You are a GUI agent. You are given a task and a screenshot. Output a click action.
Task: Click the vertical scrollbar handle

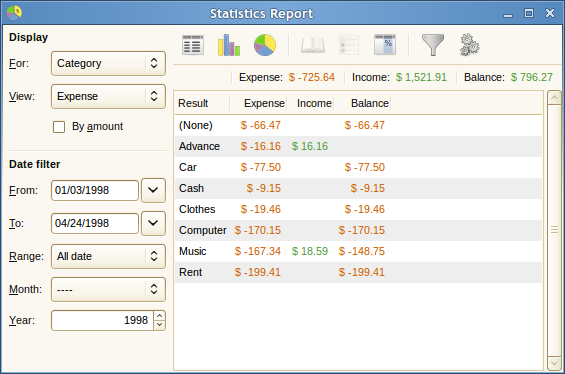(554, 230)
